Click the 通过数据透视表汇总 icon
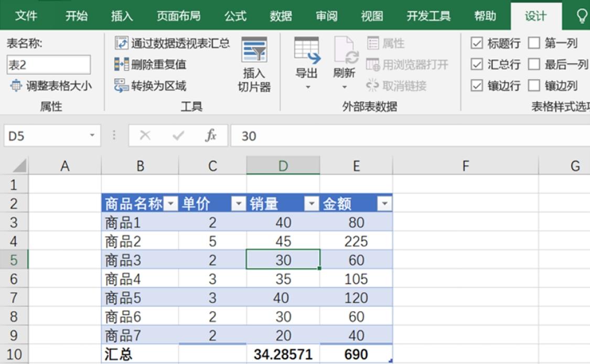The height and width of the screenshot is (364, 590). pyautogui.click(x=122, y=43)
